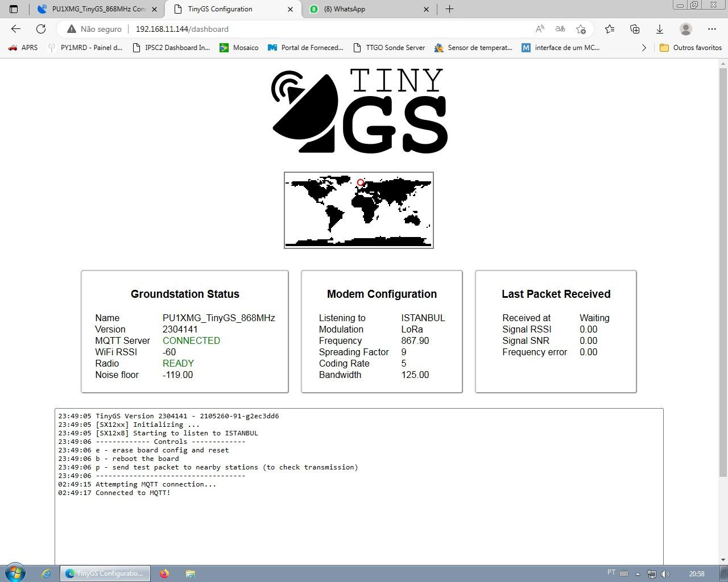Open the Read Aloud icon in address bar
This screenshot has width=728, height=582.
(x=540, y=29)
